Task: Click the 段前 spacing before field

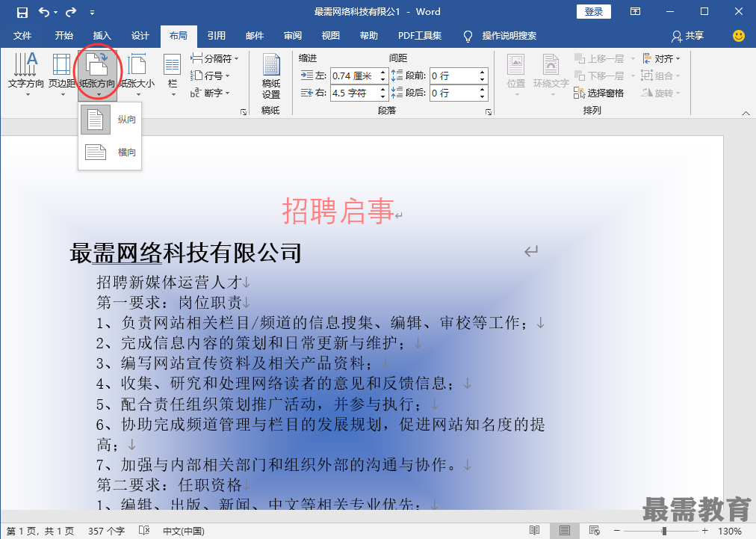Action: 453,76
